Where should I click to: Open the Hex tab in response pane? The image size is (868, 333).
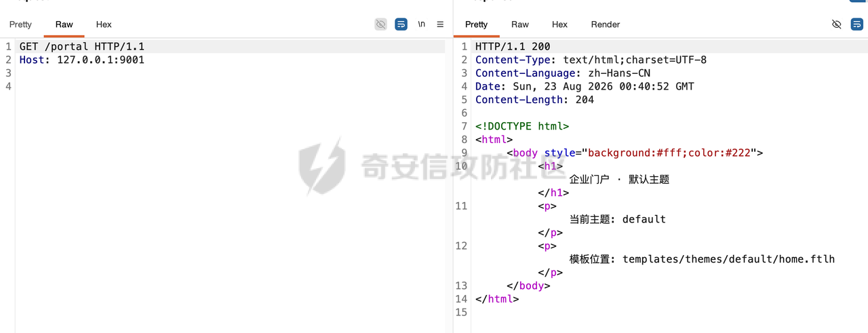[559, 24]
